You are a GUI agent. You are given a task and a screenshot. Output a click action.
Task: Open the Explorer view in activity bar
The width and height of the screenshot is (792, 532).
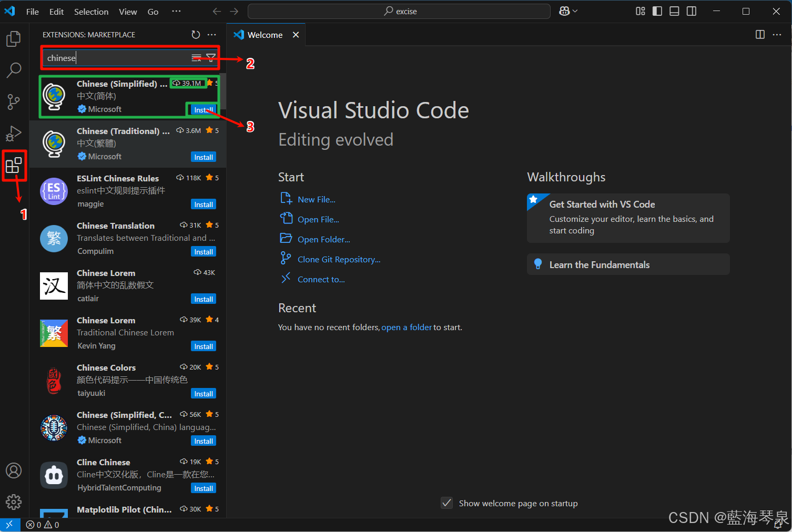(14, 38)
